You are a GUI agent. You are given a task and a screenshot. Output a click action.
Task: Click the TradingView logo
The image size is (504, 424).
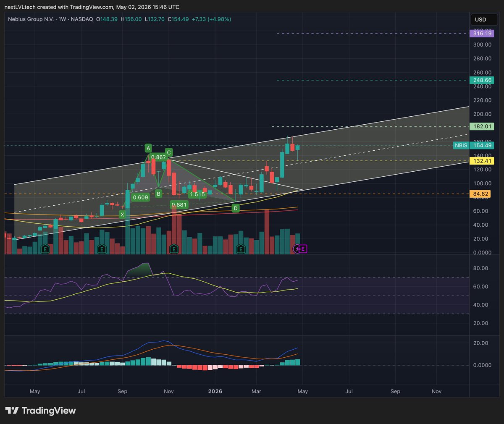pos(40,411)
